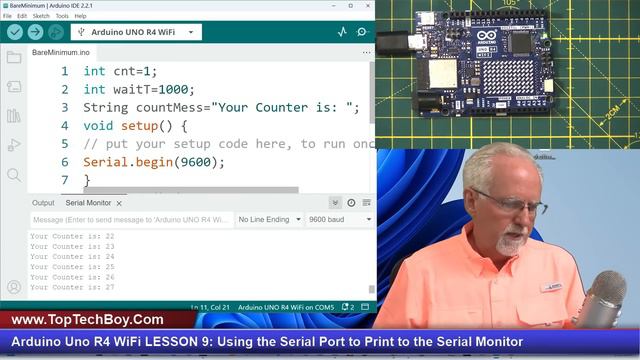Click the editor vertical scrollbar

pyautogui.click(x=372, y=93)
